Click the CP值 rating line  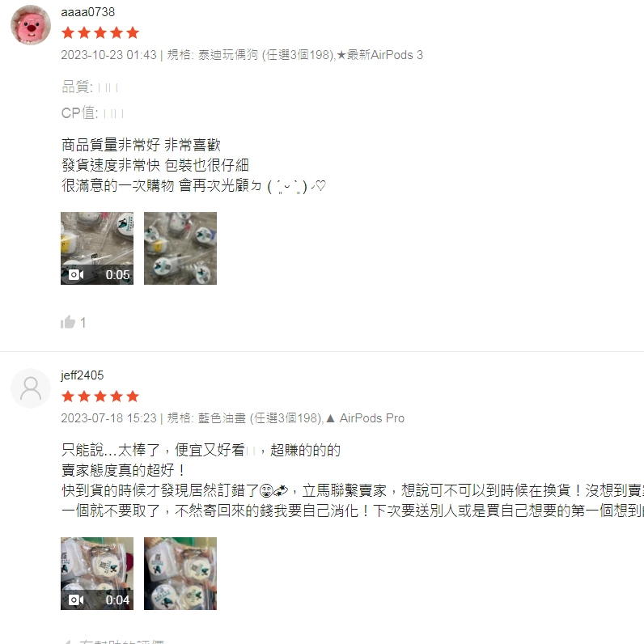92,112
